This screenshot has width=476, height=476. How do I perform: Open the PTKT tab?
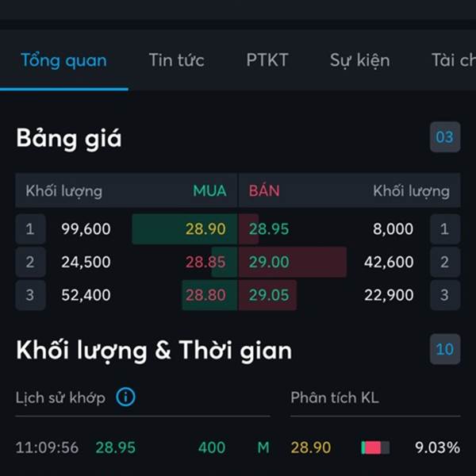[x=267, y=60]
